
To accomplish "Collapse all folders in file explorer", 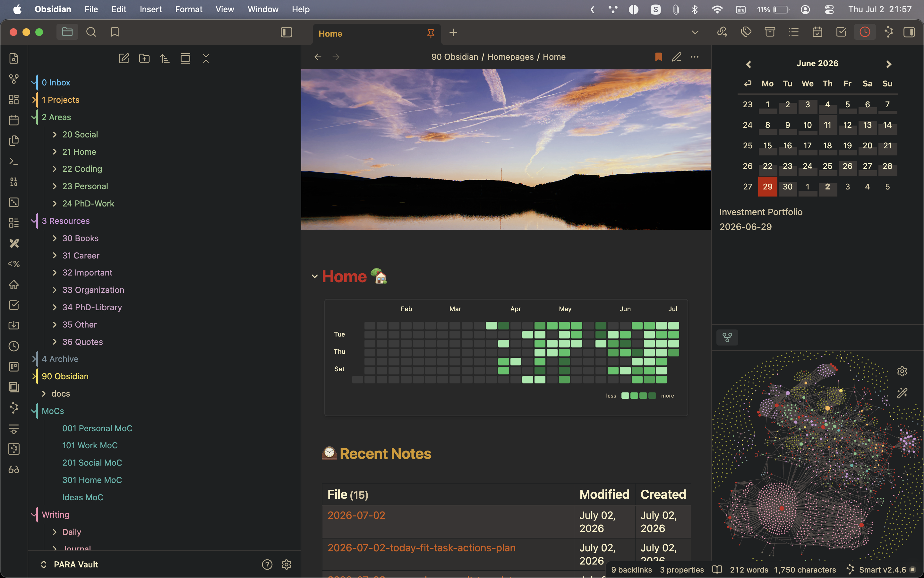I will pyautogui.click(x=206, y=58).
